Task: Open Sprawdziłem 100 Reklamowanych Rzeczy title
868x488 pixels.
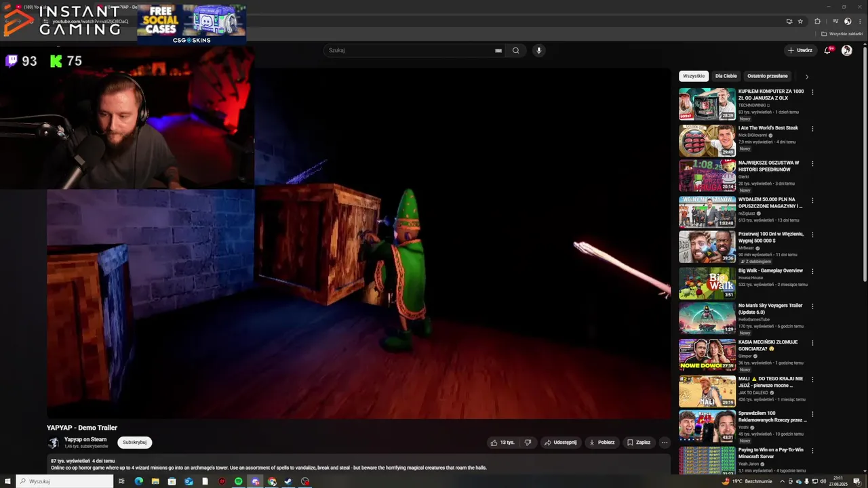Action: coord(772,416)
